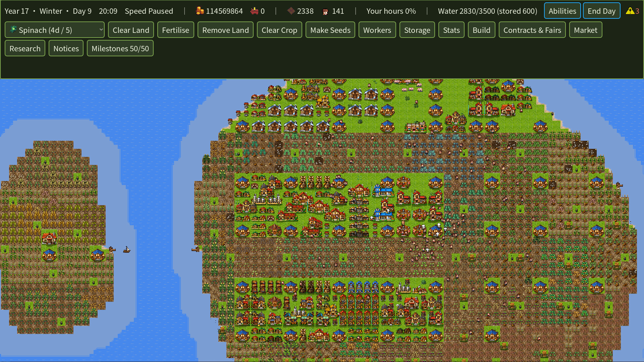Select the red-roofed farmhouse on west island
644x362 pixels.
(49, 238)
